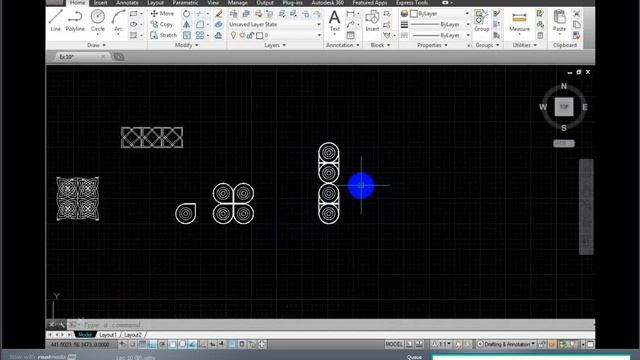
Task: Toggle MODEL space button
Action: pyautogui.click(x=394, y=344)
